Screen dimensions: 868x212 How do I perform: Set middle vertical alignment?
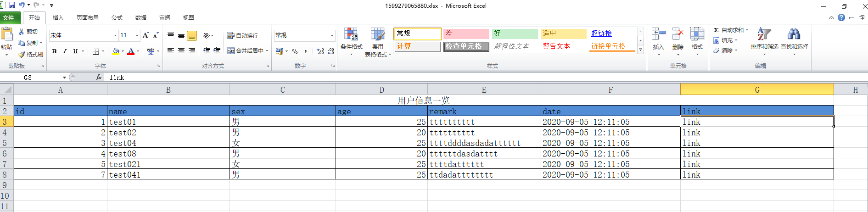pos(181,35)
